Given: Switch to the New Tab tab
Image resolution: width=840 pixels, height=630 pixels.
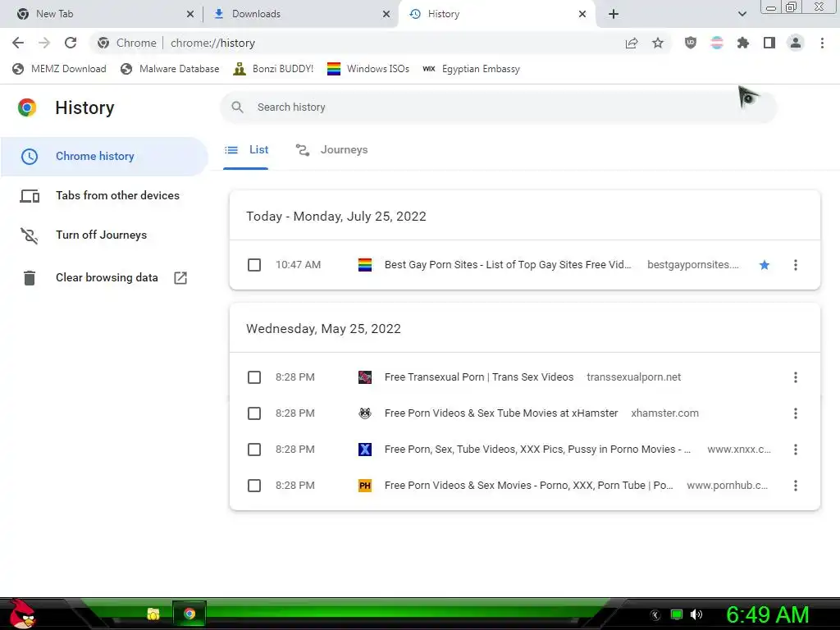Looking at the screenshot, I should click(x=102, y=14).
